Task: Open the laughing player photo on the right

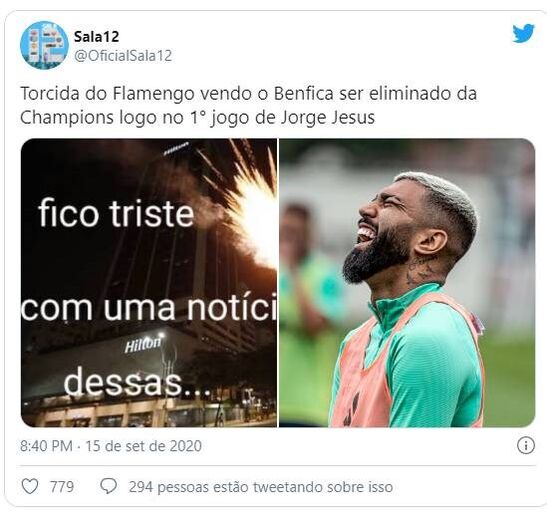Action: coord(407,283)
